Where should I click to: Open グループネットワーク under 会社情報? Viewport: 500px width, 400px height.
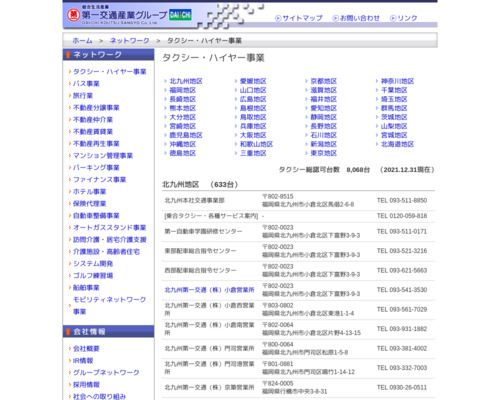pyautogui.click(x=106, y=373)
